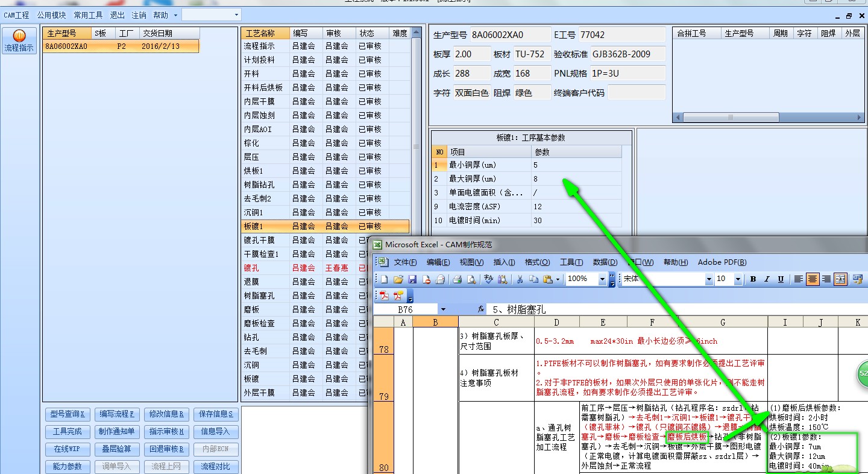This screenshot has width=868, height=474.
Task: Click the 验收标准 GJB362B-2009 field
Action: [628, 54]
